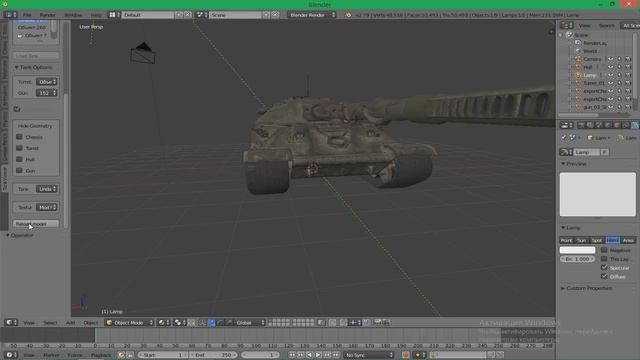Open the Info editor type selector icon
640x360 pixels.
pyautogui.click(x=10, y=15)
